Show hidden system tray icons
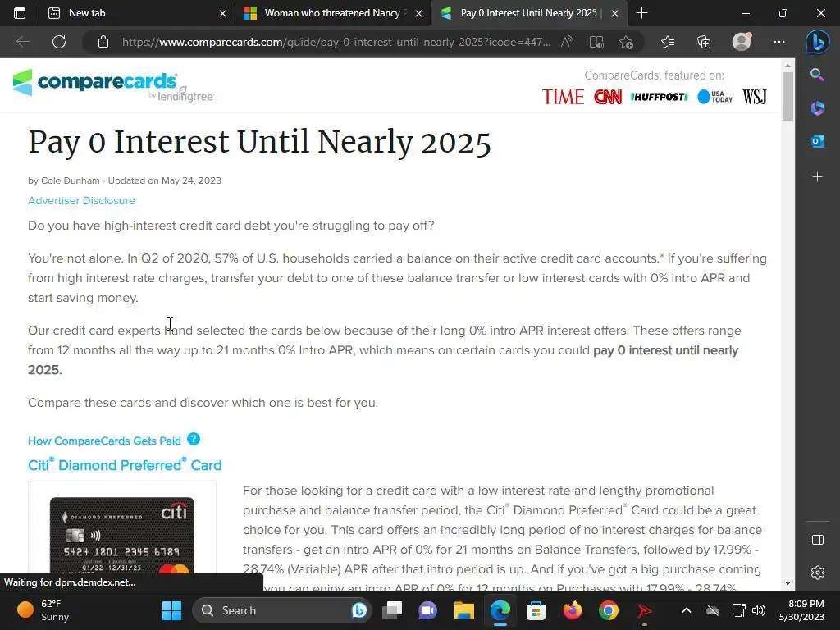The height and width of the screenshot is (630, 840). [687, 610]
